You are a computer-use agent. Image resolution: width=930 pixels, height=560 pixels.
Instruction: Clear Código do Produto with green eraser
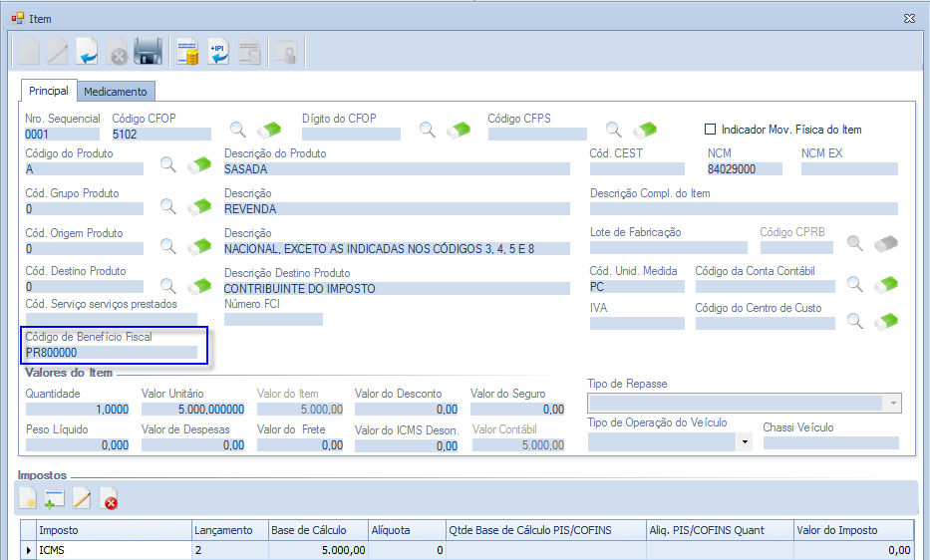click(x=199, y=165)
